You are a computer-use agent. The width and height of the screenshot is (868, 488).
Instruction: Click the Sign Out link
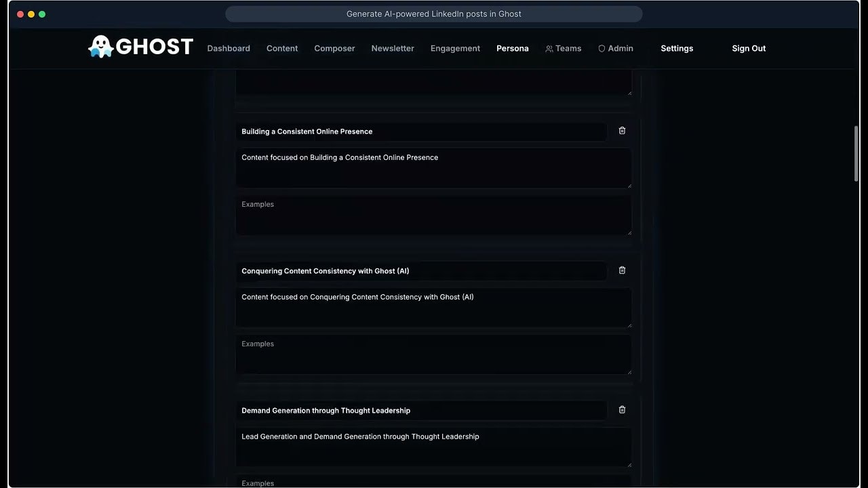pos(749,48)
